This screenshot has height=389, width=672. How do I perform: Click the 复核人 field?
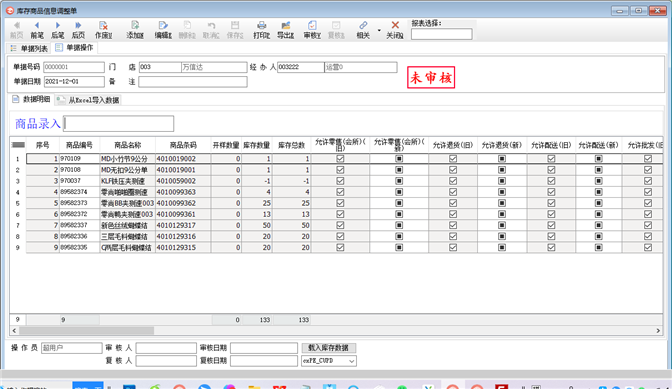(166, 361)
